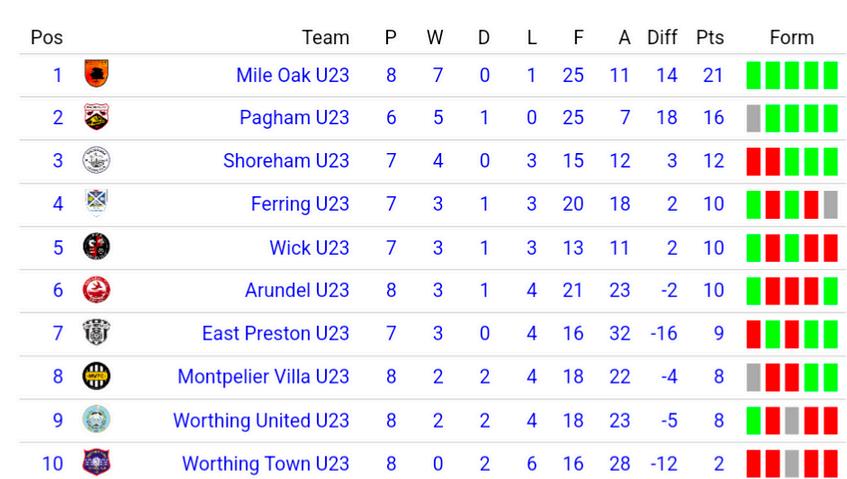
Task: Open the Ferring U23 club badge
Action: pyautogui.click(x=96, y=203)
